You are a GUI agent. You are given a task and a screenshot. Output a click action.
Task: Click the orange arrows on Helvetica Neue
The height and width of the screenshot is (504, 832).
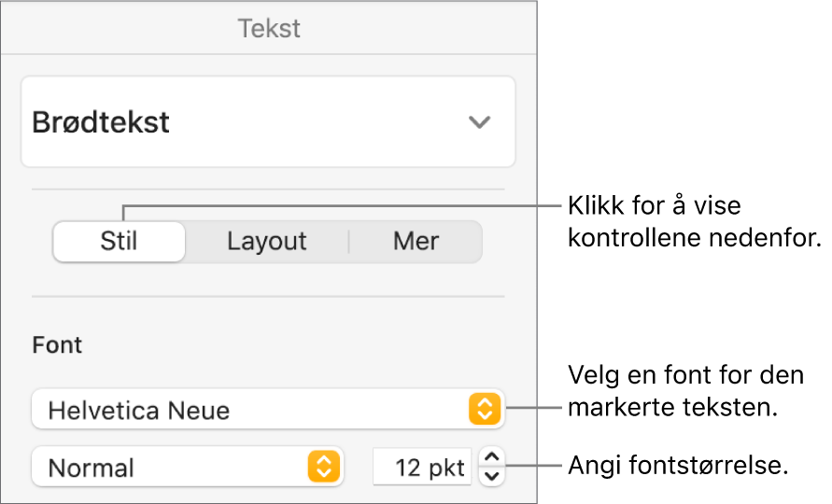click(x=485, y=409)
